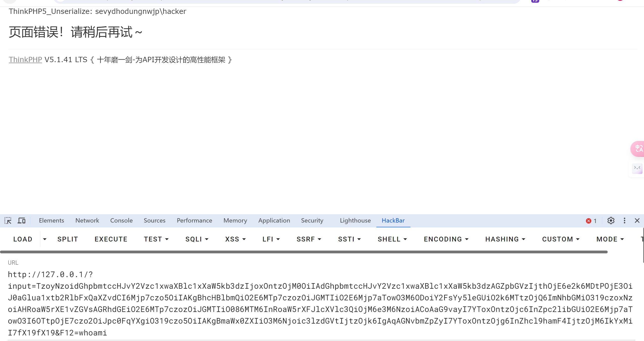Screen dimensions: 644x341
Task: Switch to the Network tab
Action: 87,221
